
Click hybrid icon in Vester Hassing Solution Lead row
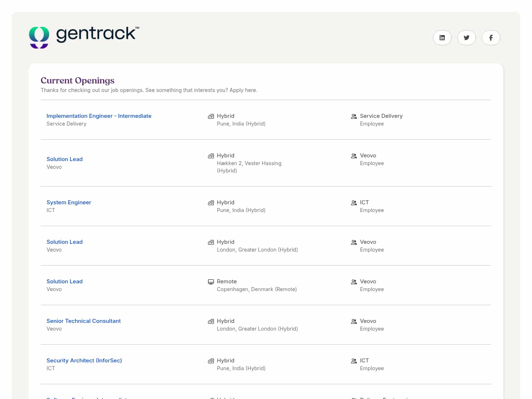point(211,156)
